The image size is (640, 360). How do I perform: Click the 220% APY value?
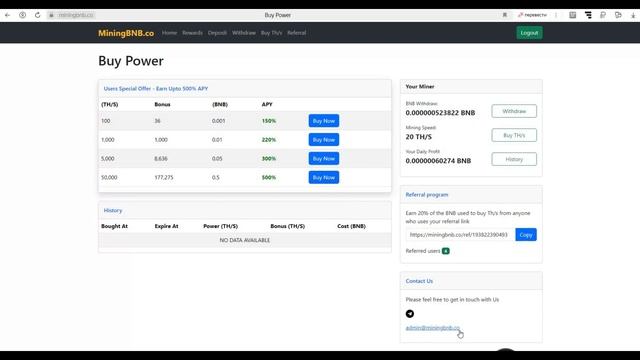(269, 140)
